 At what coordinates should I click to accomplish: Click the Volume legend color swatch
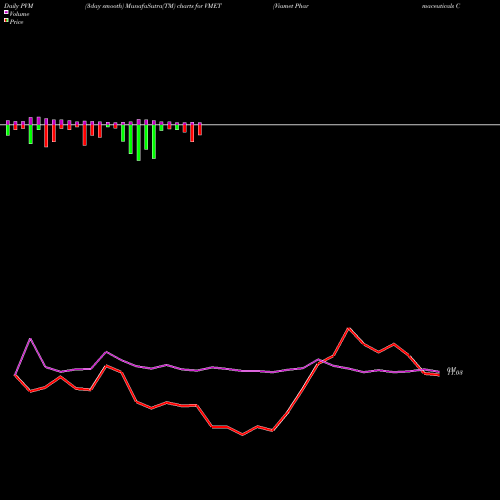[x=6, y=12]
